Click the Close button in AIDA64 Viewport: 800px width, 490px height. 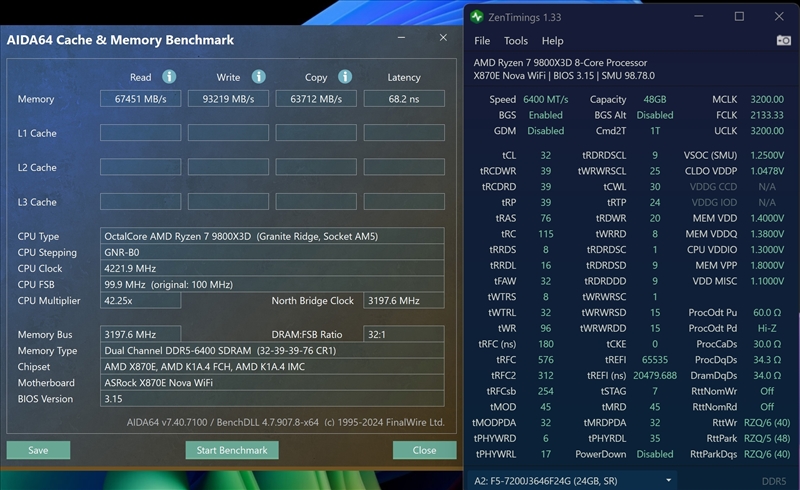[x=424, y=450]
